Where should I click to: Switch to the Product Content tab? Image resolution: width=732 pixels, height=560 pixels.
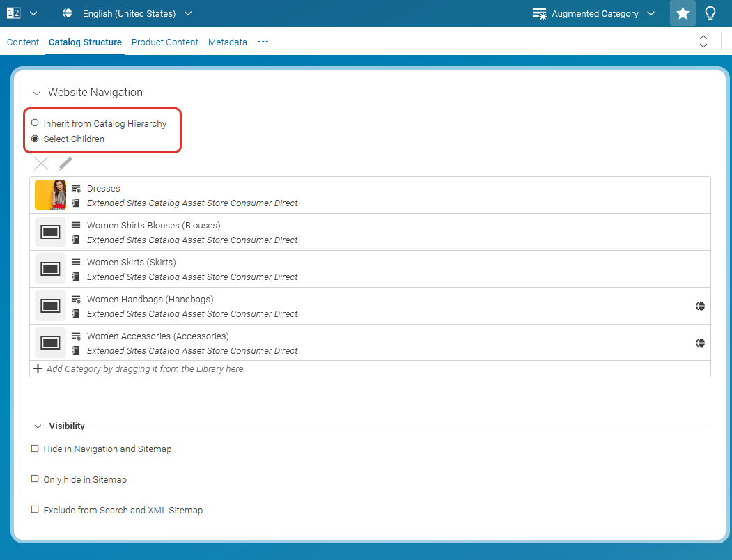click(164, 42)
